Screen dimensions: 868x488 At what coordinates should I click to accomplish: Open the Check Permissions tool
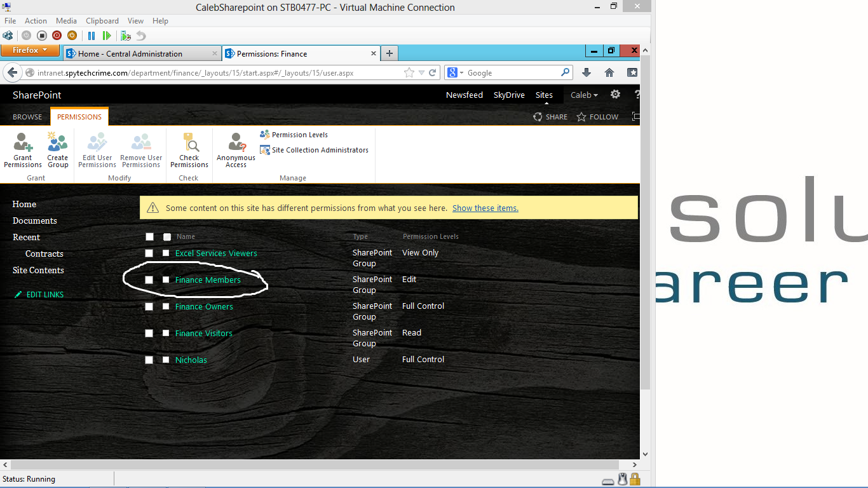189,150
